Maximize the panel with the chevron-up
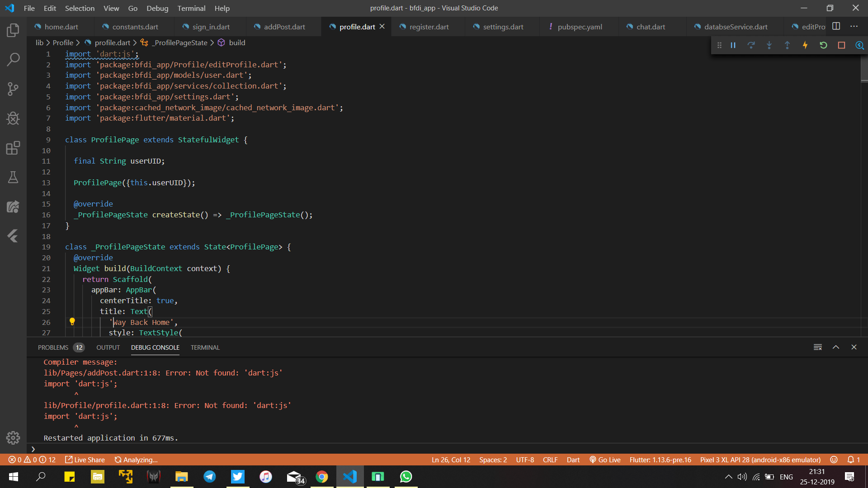This screenshot has width=868, height=488. point(836,347)
